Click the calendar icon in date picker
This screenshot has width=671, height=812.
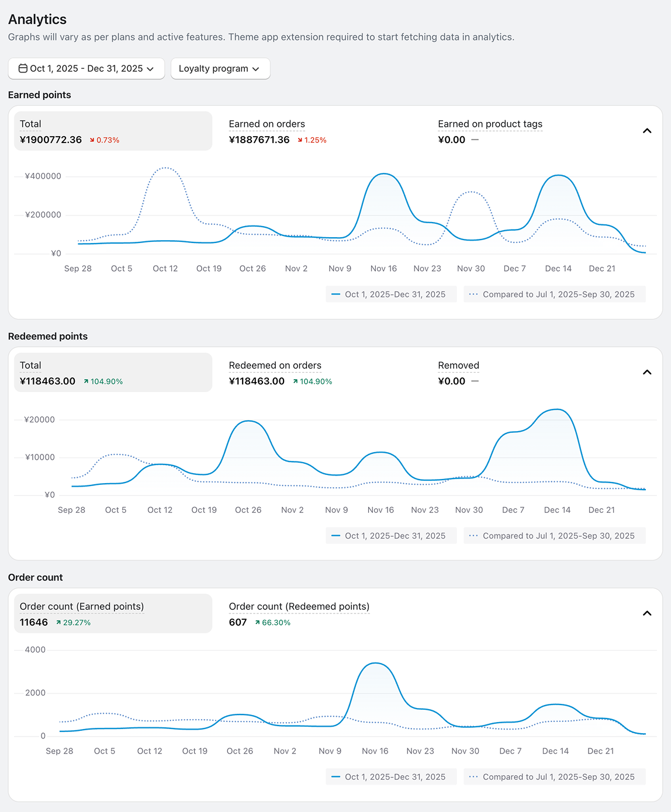point(23,68)
